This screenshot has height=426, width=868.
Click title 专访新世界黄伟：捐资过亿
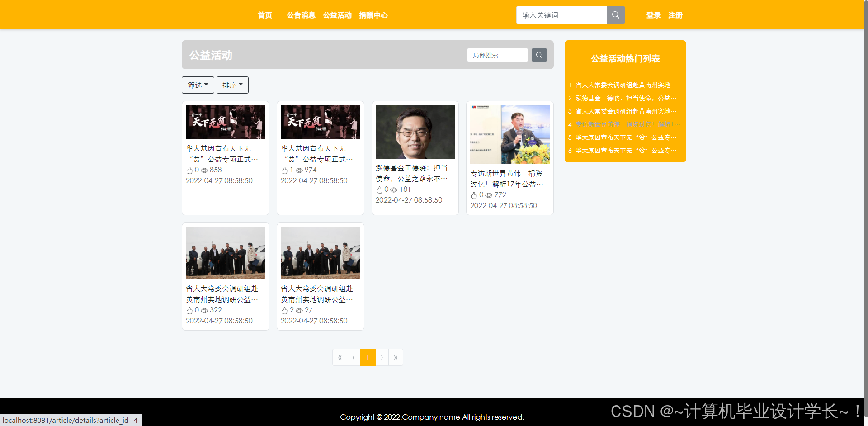(x=507, y=179)
